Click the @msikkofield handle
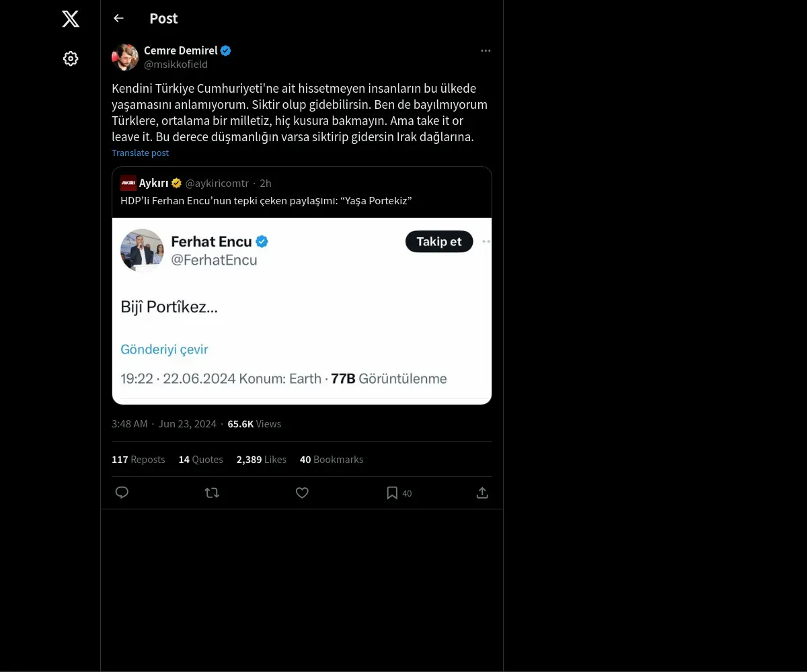 tap(176, 65)
